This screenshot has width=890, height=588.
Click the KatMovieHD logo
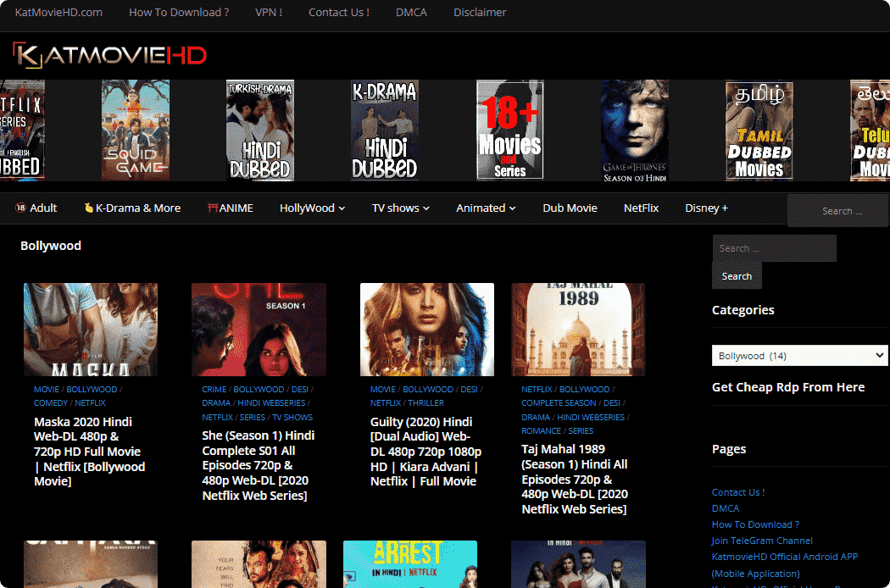(110, 56)
